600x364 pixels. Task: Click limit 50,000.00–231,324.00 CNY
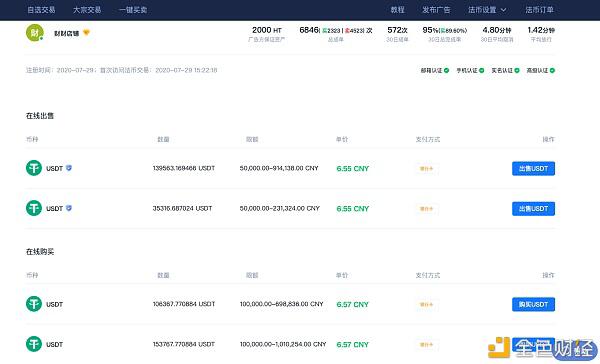click(280, 208)
